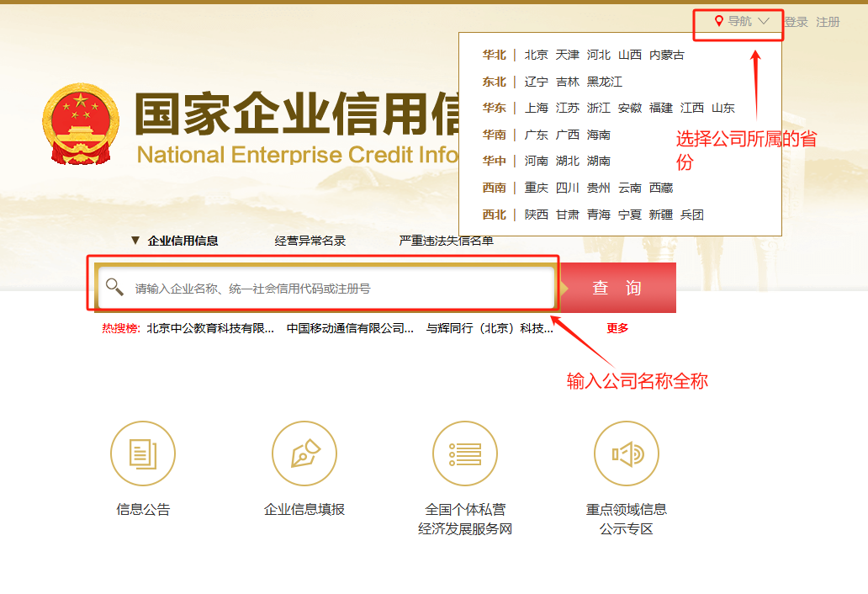Choose 宁夏 in the province list
The width and height of the screenshot is (868, 594).
pos(630,215)
